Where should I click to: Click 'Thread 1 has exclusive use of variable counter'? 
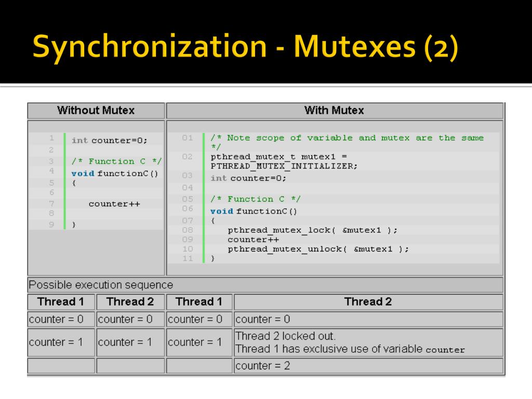[x=350, y=349]
